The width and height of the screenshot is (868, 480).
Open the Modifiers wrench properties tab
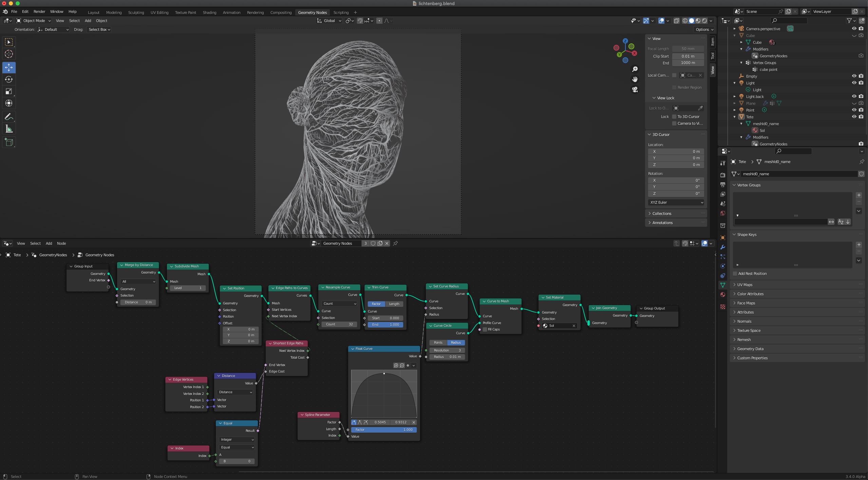tap(723, 247)
